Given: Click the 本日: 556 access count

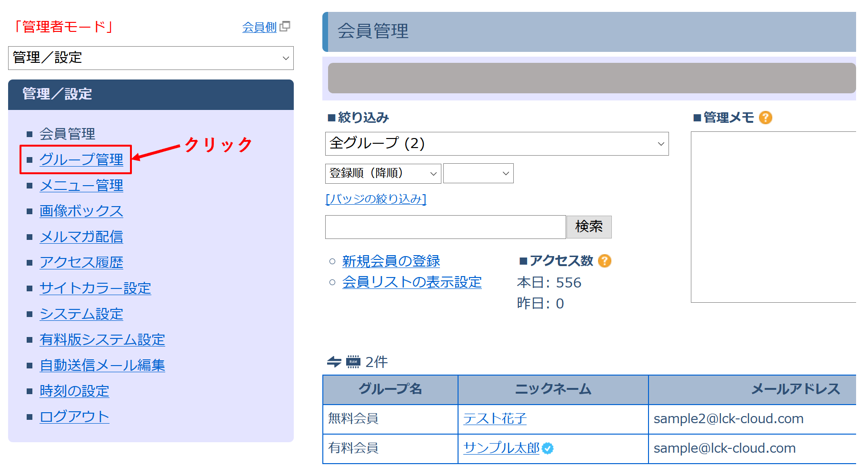Looking at the screenshot, I should tap(549, 283).
